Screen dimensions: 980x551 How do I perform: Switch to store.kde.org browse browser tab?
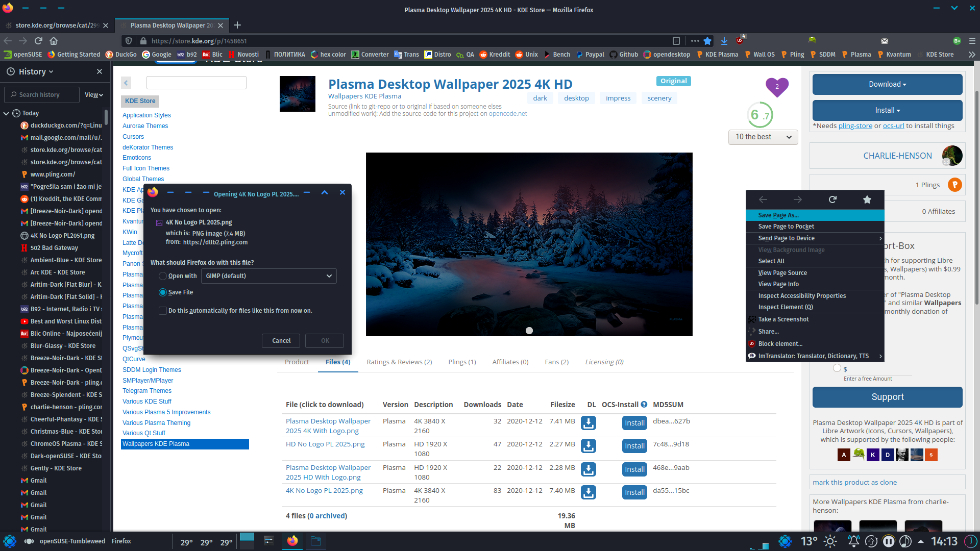coord(57,25)
